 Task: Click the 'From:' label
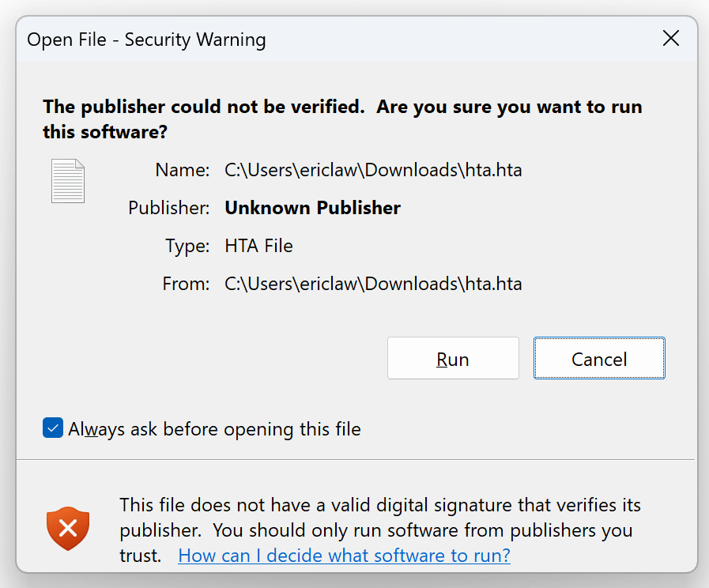pos(186,284)
